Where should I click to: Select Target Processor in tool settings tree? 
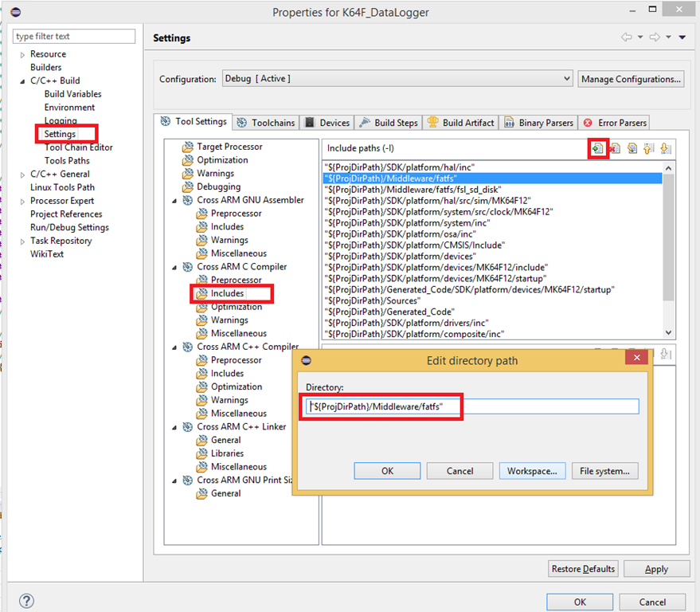[x=229, y=147]
